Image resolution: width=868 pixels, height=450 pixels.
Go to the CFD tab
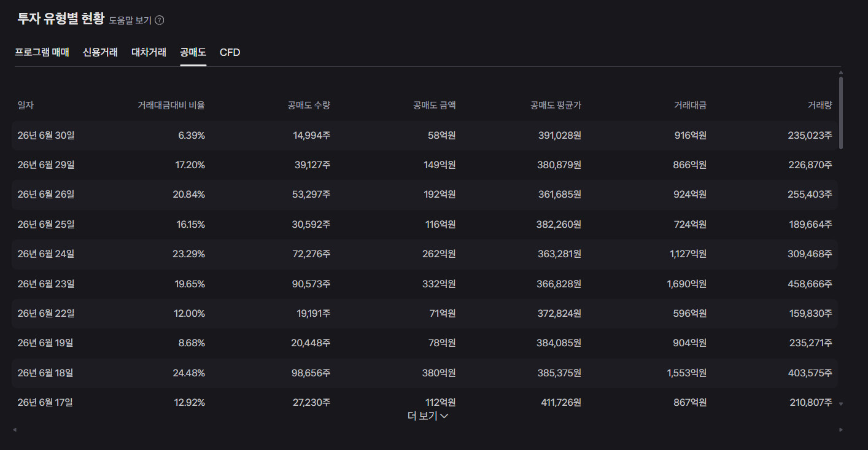pyautogui.click(x=230, y=52)
